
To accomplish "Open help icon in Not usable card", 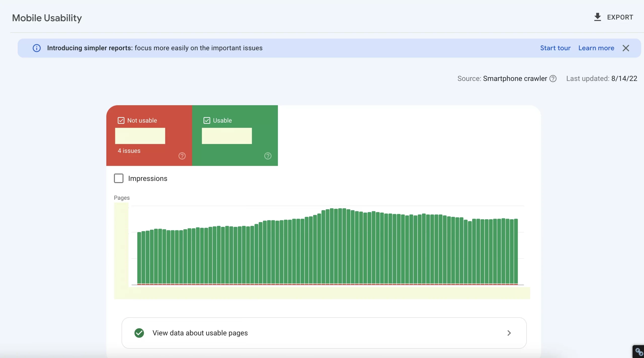I will (x=182, y=156).
